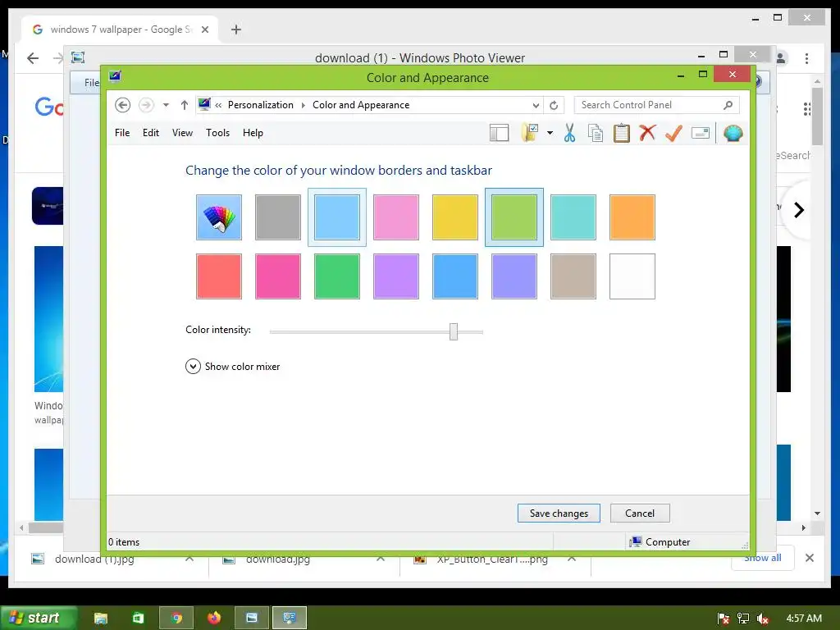Switch to Firefox on the taskbar
The width and height of the screenshot is (840, 630).
214,618
